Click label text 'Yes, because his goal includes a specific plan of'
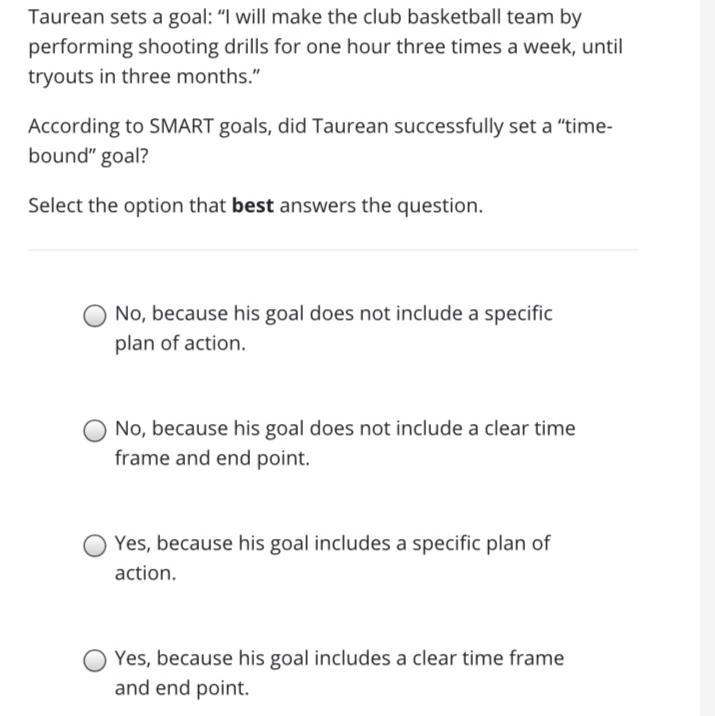 [x=332, y=544]
